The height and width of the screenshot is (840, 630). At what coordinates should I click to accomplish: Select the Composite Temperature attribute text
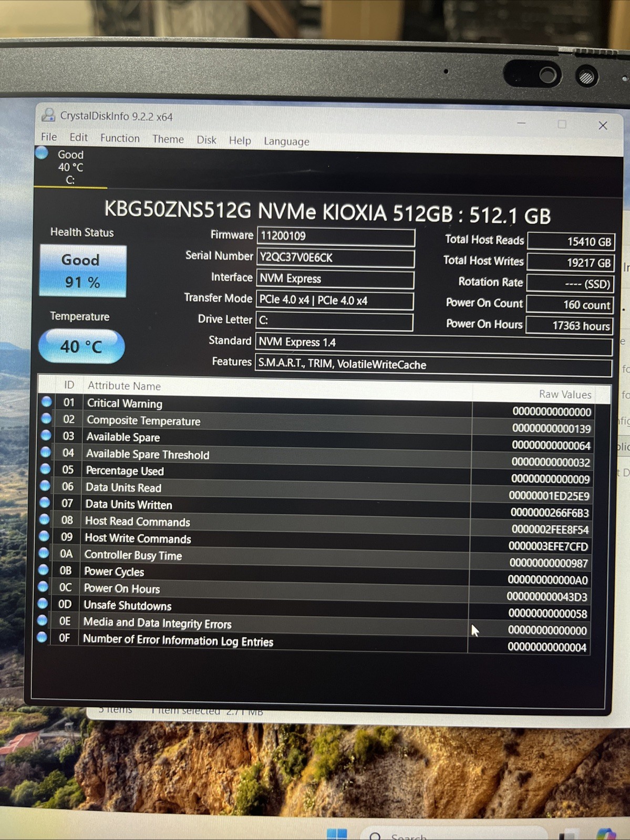tap(143, 421)
